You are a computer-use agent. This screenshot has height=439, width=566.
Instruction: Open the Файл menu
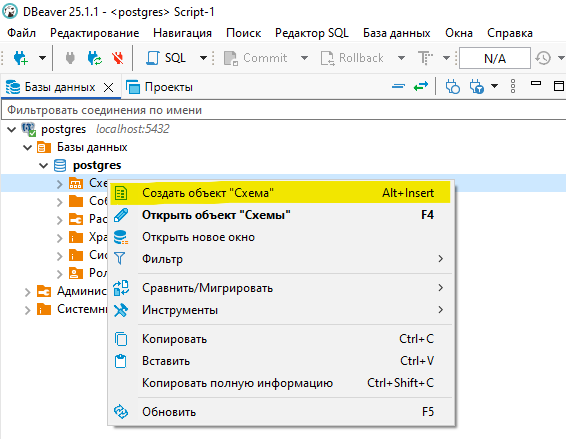click(21, 33)
